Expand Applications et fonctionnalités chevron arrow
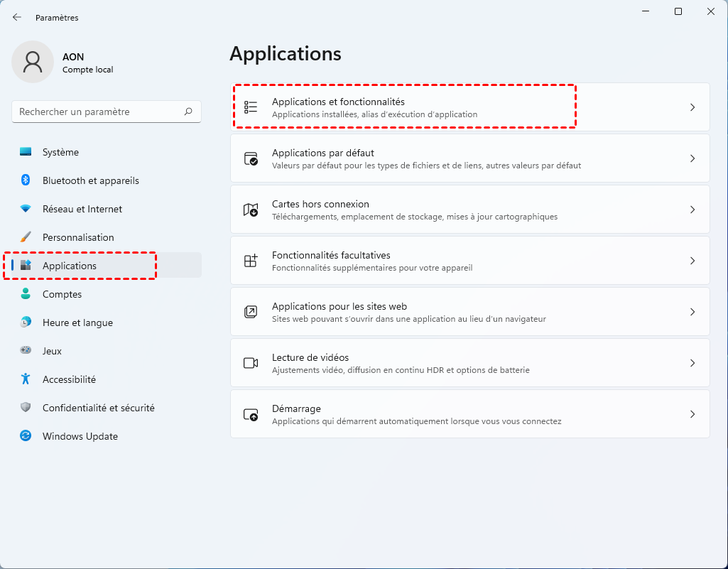728x569 pixels. tap(692, 107)
